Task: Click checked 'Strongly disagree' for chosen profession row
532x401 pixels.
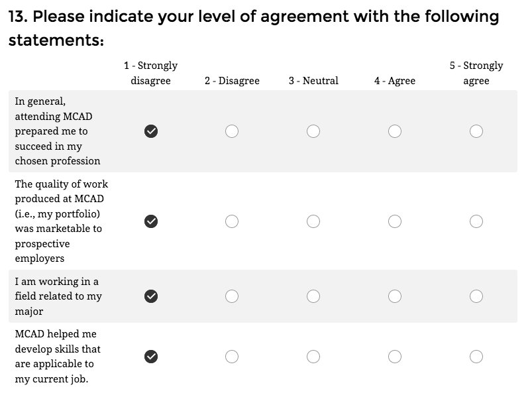Action: tap(151, 131)
